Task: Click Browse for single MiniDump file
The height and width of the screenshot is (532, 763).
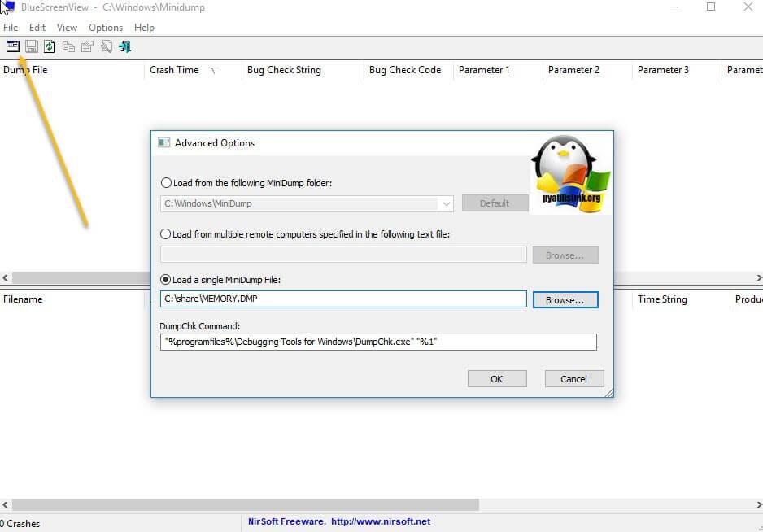Action: 565,300
